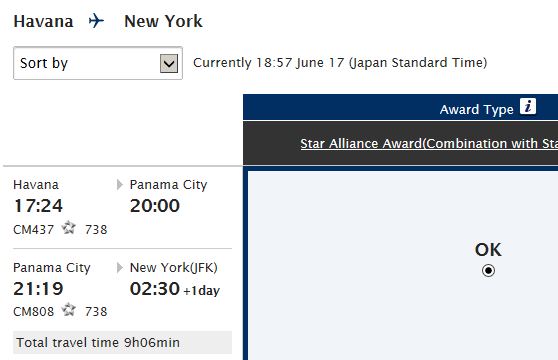Open the Award Type info icon
558x360 pixels.
tap(528, 106)
